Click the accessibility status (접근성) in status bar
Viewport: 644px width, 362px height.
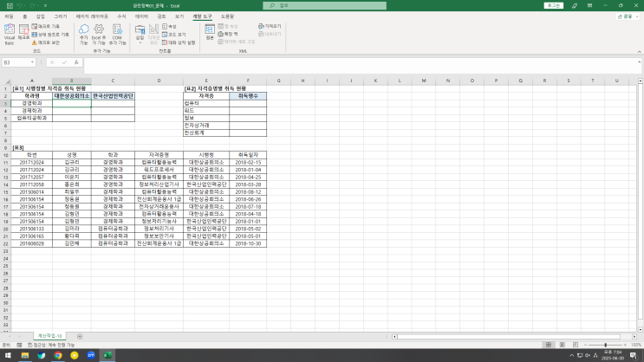(x=51, y=346)
